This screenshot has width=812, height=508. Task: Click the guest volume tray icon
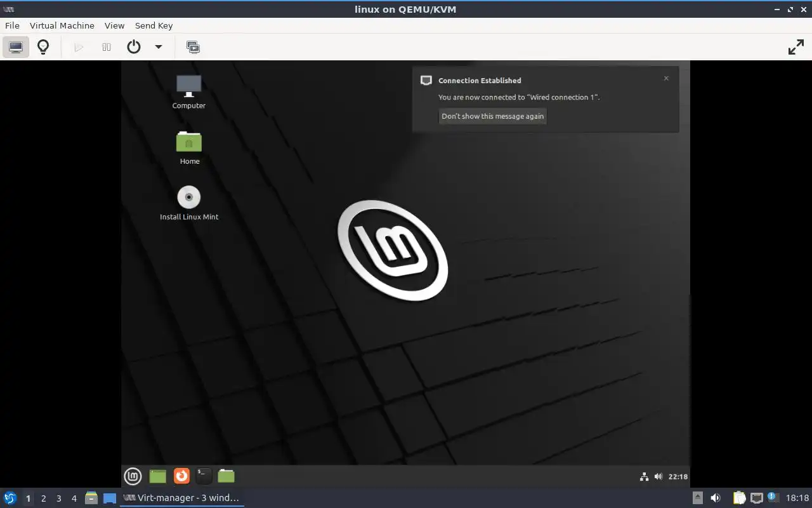(x=658, y=476)
